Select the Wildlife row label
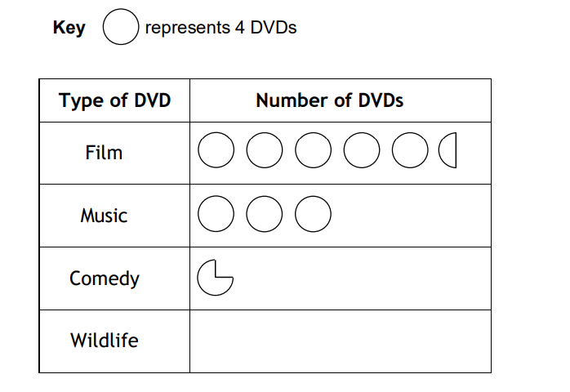Image resolution: width=570 pixels, height=392 pixels. coord(105,341)
